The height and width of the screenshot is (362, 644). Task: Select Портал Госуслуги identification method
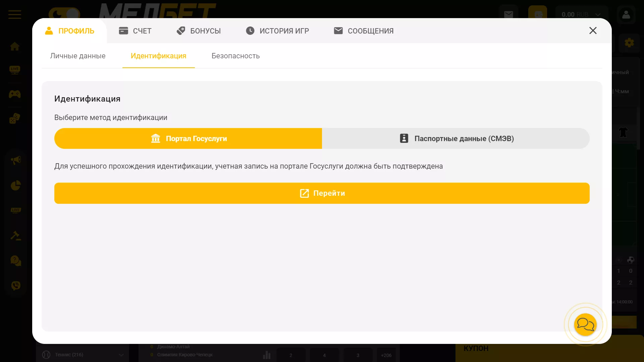click(188, 138)
